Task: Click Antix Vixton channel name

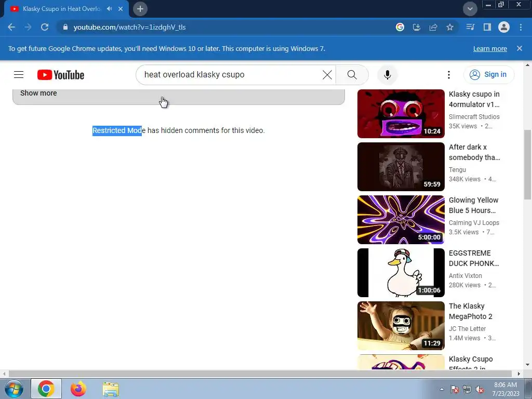Action: (465, 275)
